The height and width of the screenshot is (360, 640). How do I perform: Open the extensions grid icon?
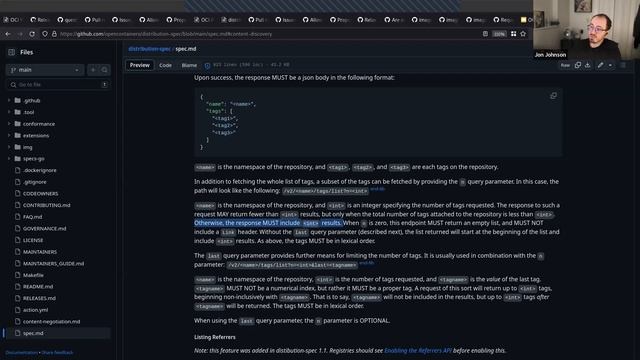513,34
